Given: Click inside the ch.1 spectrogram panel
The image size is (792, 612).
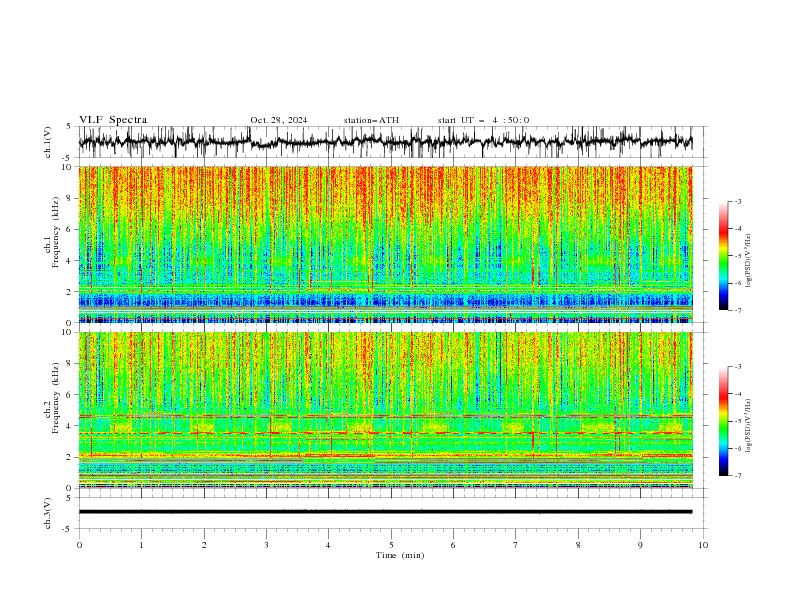Looking at the screenshot, I should coord(385,244).
